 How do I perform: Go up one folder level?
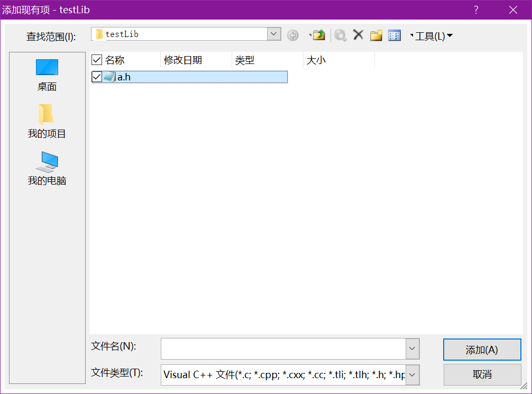[x=318, y=35]
